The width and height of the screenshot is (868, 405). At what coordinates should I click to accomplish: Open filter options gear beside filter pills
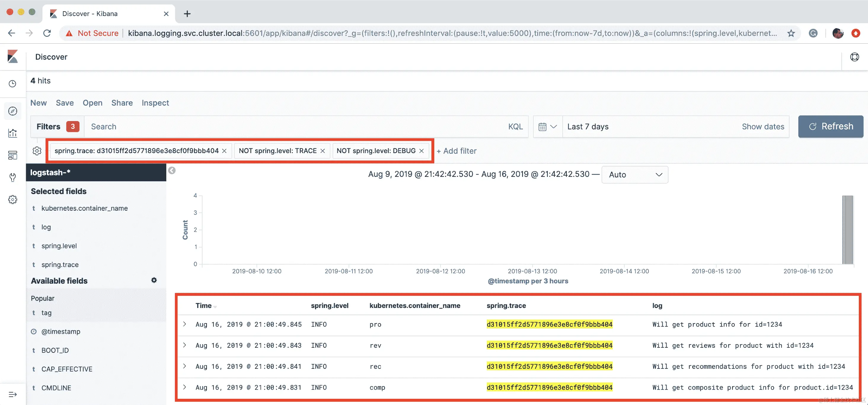click(x=37, y=151)
